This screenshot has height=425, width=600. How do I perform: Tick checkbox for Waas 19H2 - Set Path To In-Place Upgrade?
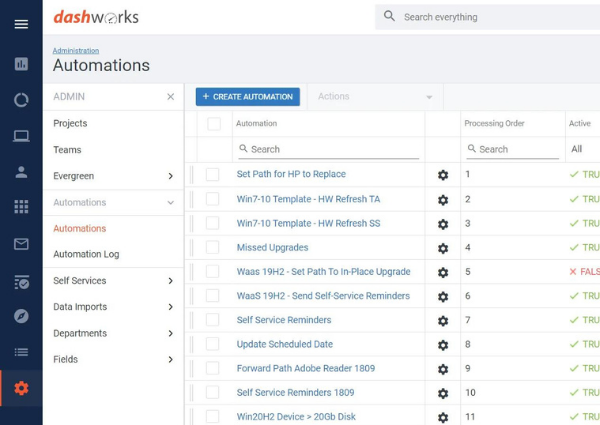point(212,272)
